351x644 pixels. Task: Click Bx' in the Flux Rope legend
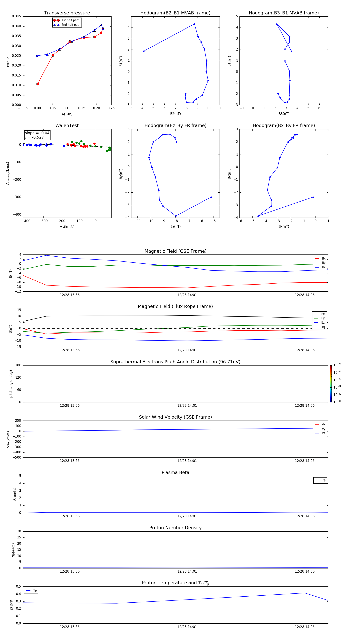(x=320, y=314)
